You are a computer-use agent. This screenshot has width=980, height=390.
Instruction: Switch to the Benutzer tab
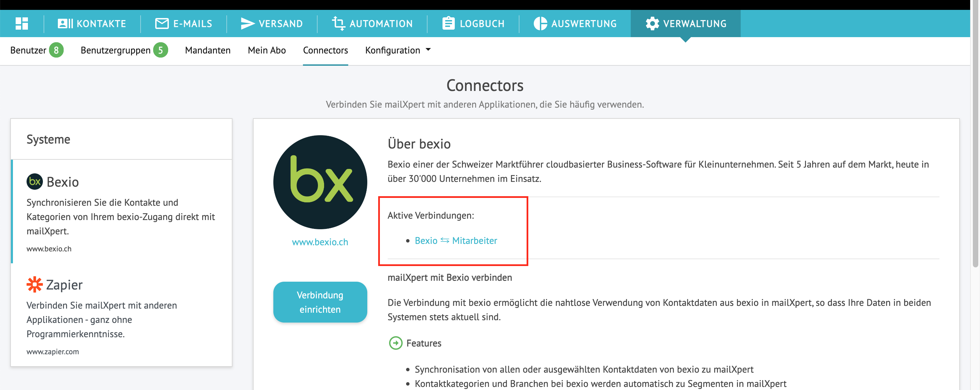point(28,50)
